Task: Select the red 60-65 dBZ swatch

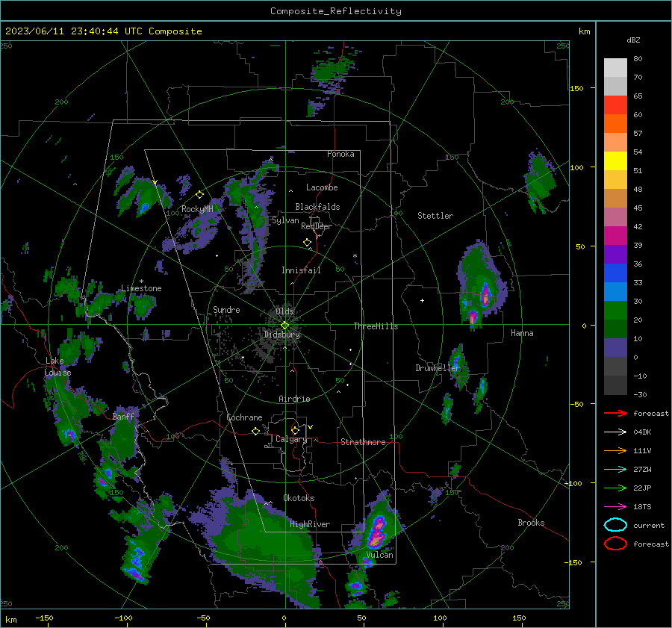Action: pos(615,105)
